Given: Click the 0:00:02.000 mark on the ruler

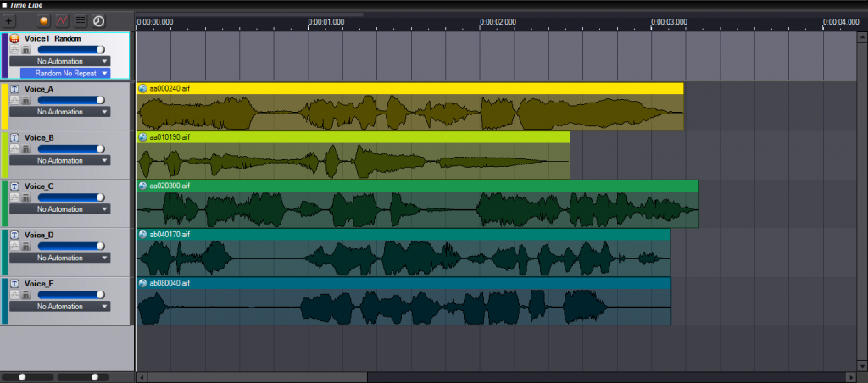Looking at the screenshot, I should coord(498,22).
